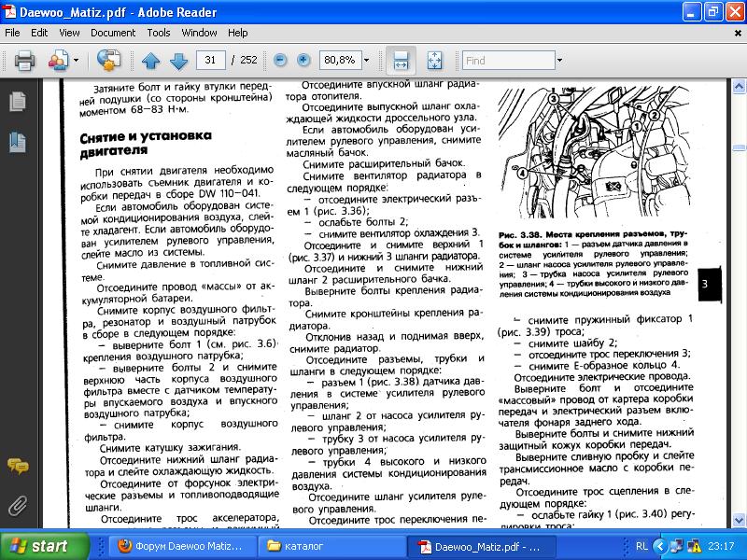Click the Adobe Reader title bar icon
This screenshot has height=560, width=747.
click(x=8, y=12)
